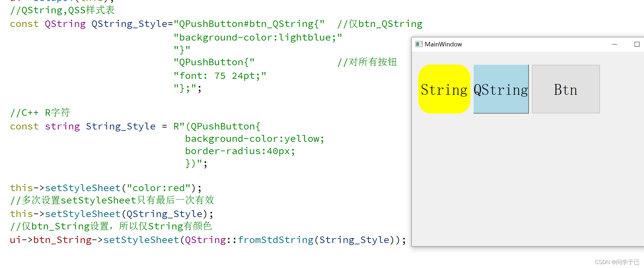Click the 'font: 75 24pt;' code line
Image resolution: width=644 pixels, height=268 pixels.
pos(220,76)
